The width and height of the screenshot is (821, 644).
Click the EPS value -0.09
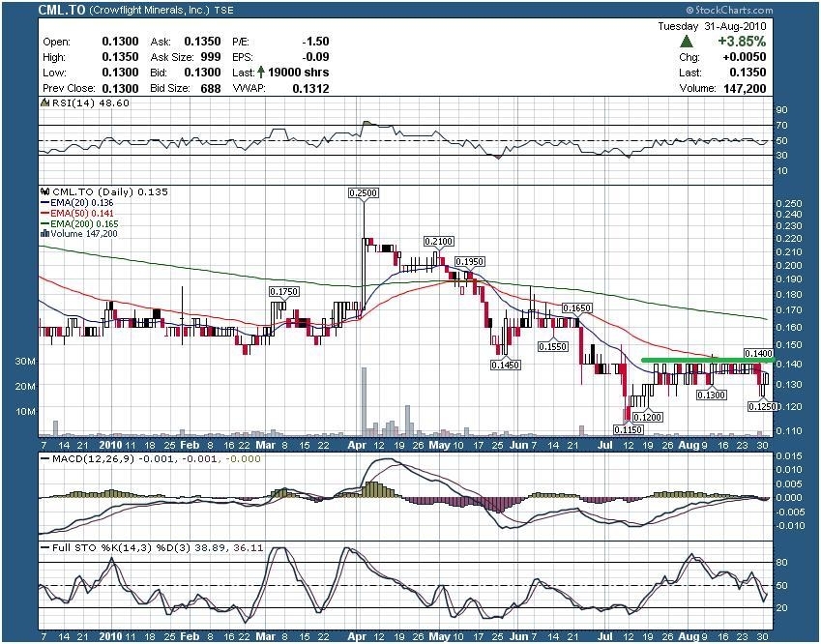tap(315, 56)
